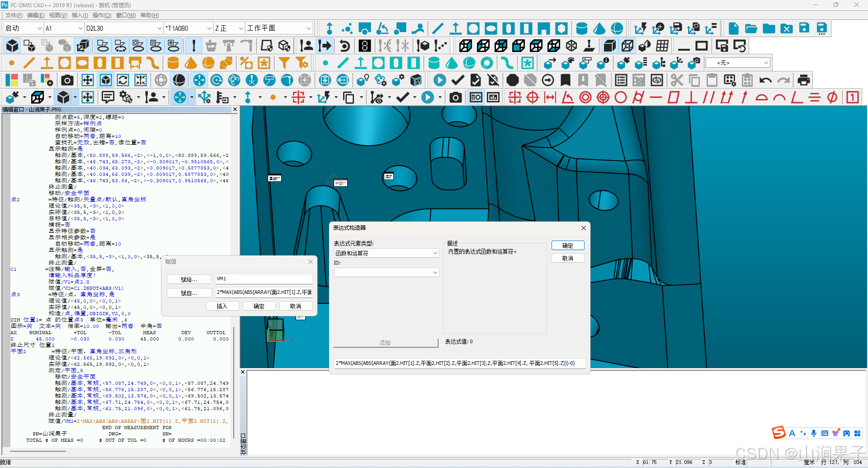Click the VM1 input field
Screen dimensions: 868x468
[x=264, y=279]
